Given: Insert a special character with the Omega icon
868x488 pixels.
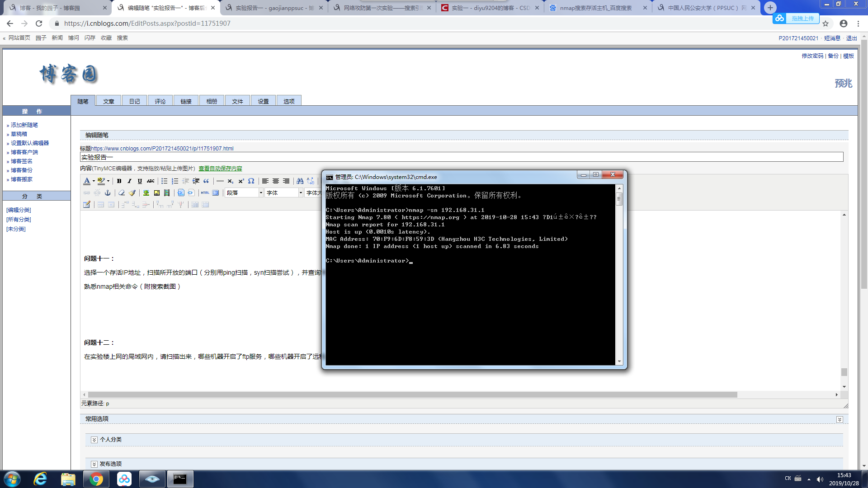Looking at the screenshot, I should coord(251,181).
